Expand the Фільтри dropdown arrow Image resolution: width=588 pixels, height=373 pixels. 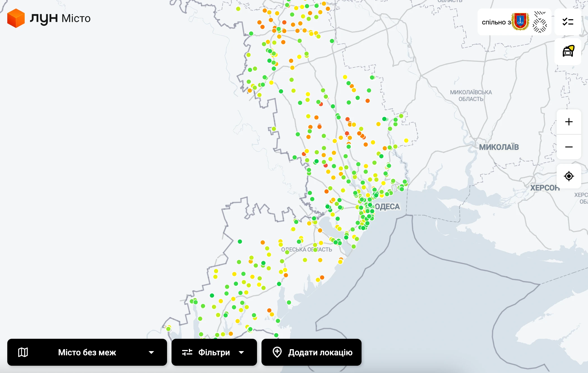pyautogui.click(x=241, y=353)
